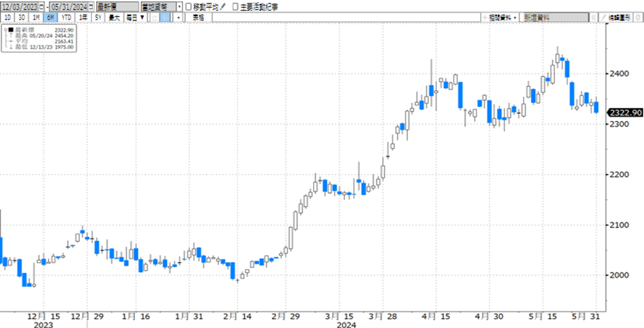Click the 4月 15 x-axis date label
The height and width of the screenshot is (328, 644).
point(436,316)
